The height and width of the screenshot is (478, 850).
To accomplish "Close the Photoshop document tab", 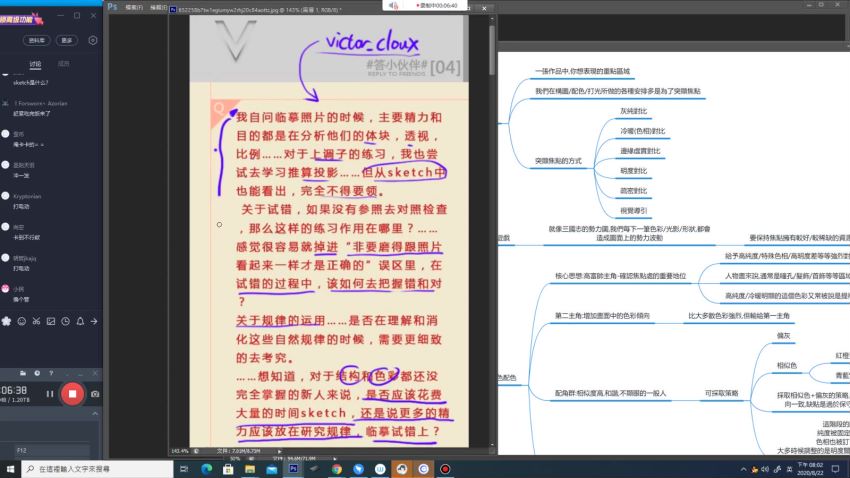I will 484,9.
